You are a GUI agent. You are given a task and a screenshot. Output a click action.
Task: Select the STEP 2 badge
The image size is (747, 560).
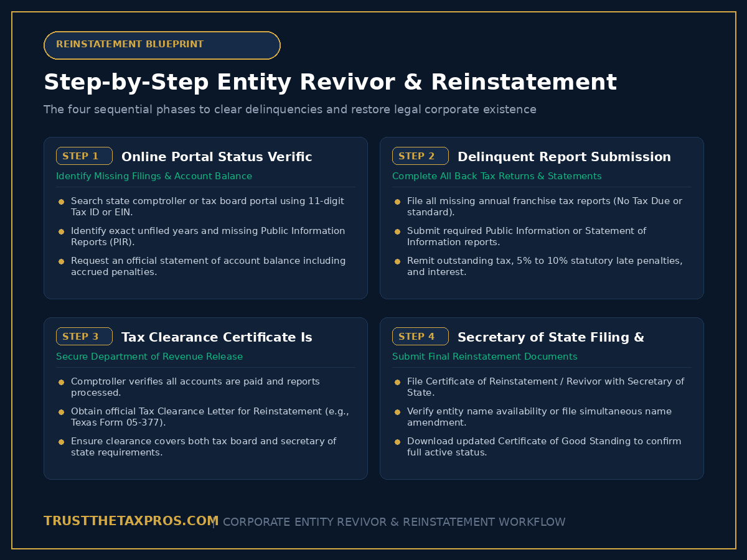coord(420,156)
